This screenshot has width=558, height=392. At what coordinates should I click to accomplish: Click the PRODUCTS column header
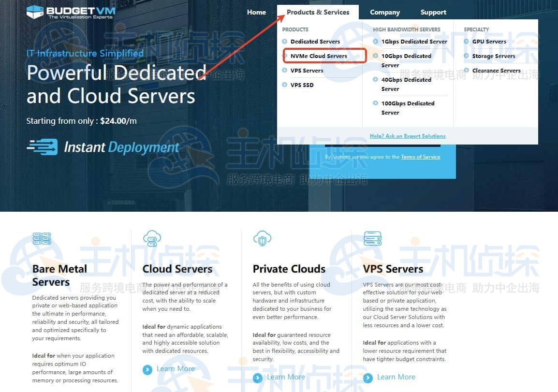coord(295,29)
